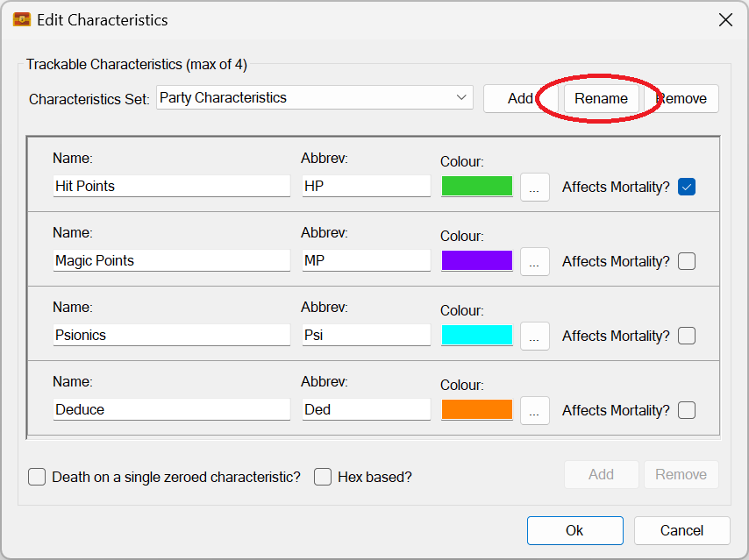Confirm the dialog with Ok
The image size is (749, 560).
tap(574, 530)
